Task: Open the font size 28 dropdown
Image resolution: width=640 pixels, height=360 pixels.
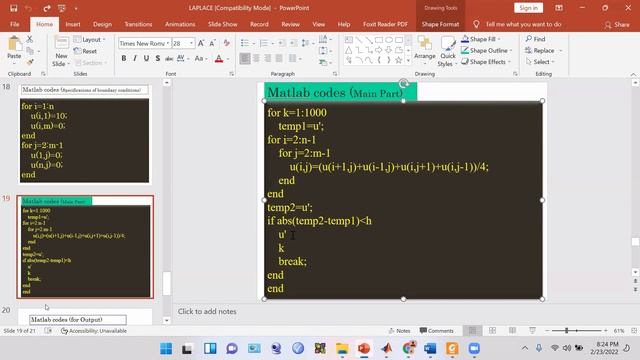Action: pos(191,43)
